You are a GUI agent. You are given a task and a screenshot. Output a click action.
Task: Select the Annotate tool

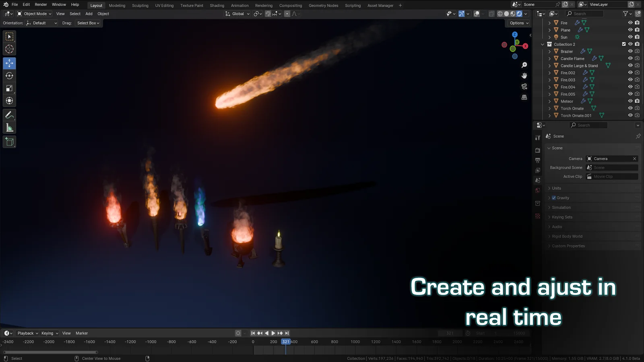9,115
